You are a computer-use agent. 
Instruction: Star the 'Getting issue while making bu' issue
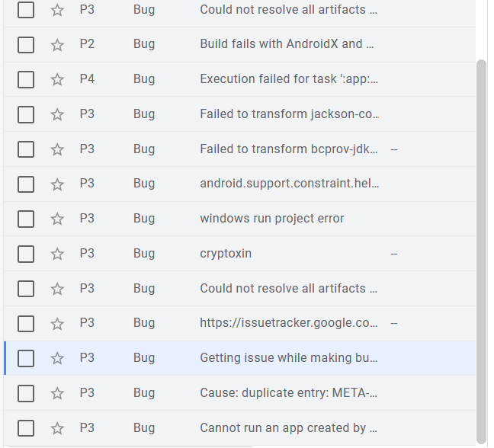pyautogui.click(x=57, y=359)
